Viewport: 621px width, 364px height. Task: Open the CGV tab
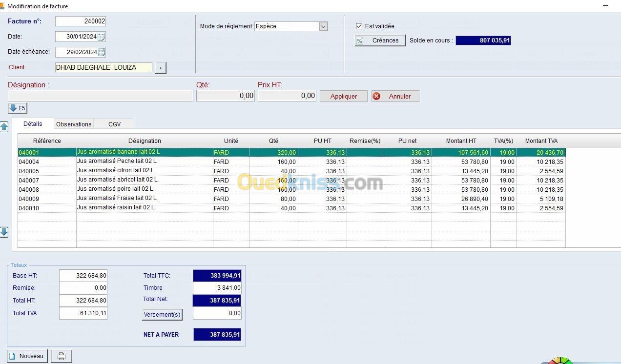coord(114,124)
